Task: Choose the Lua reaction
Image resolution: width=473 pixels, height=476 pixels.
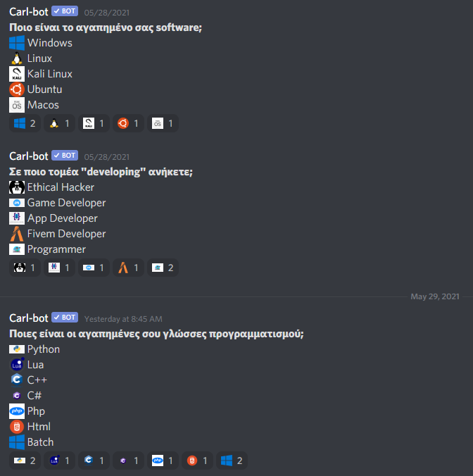Action: tap(59, 461)
